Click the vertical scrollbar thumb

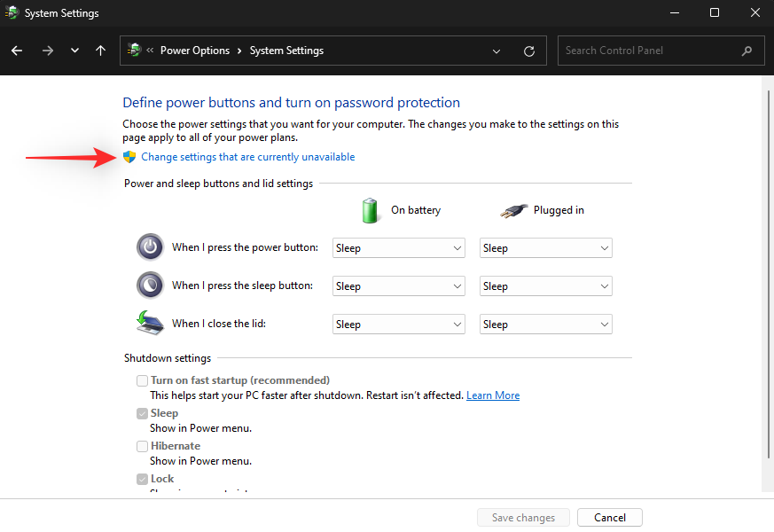(768, 274)
